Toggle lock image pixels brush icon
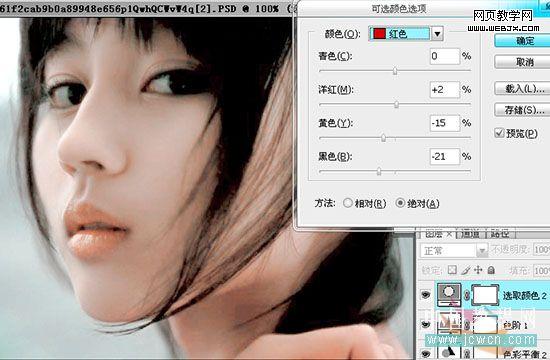Image resolution: width=550 pixels, height=360 pixels. click(466, 270)
